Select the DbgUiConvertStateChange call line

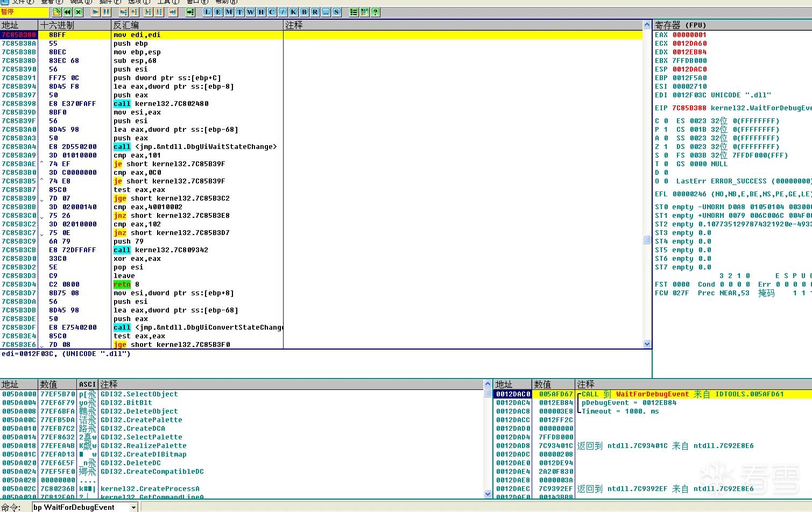[198, 328]
